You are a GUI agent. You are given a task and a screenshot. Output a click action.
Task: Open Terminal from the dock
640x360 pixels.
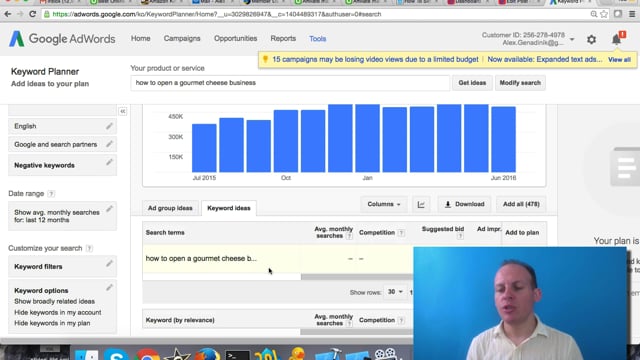pyautogui.click(x=237, y=354)
